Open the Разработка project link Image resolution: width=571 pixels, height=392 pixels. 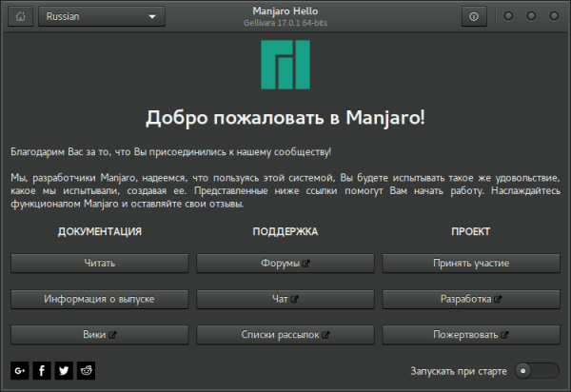pyautogui.click(x=471, y=299)
